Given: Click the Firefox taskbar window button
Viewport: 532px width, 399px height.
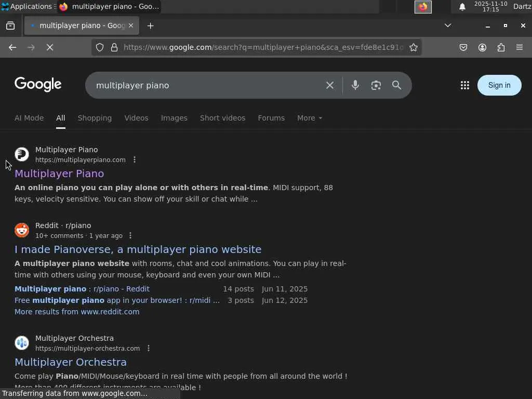Looking at the screenshot, I should point(423,7).
